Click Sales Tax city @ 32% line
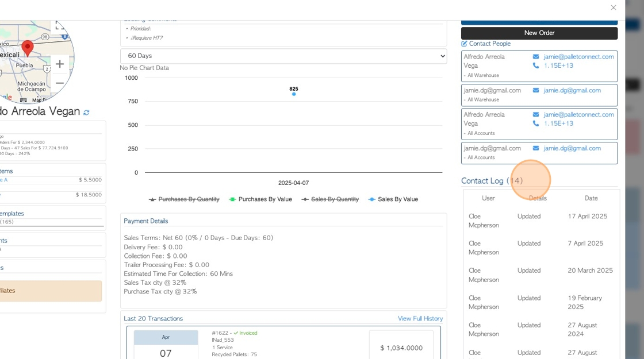 (x=155, y=283)
